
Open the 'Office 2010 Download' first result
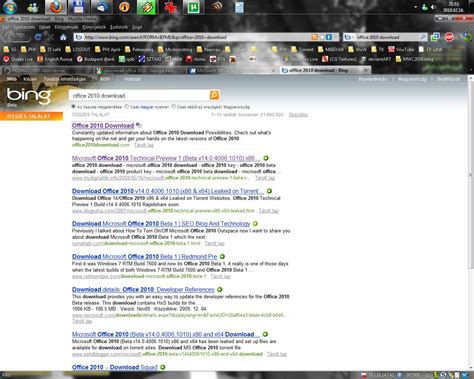click(103, 126)
